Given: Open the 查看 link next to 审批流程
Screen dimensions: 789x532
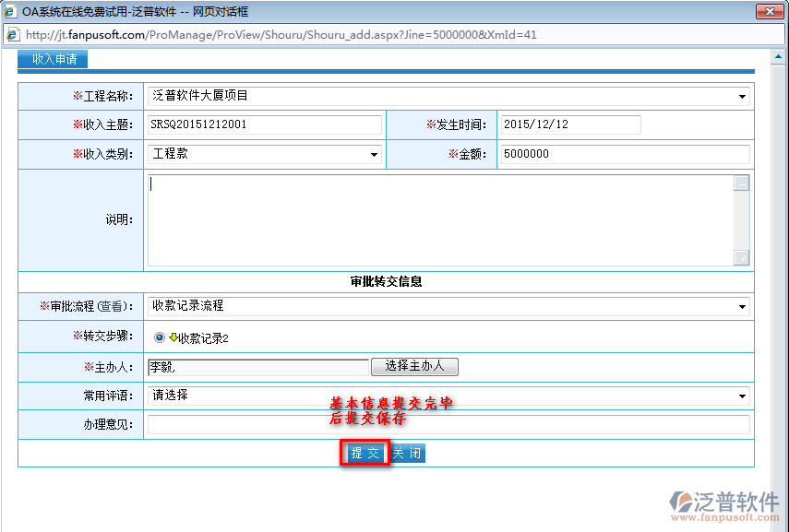Looking at the screenshot, I should (114, 306).
